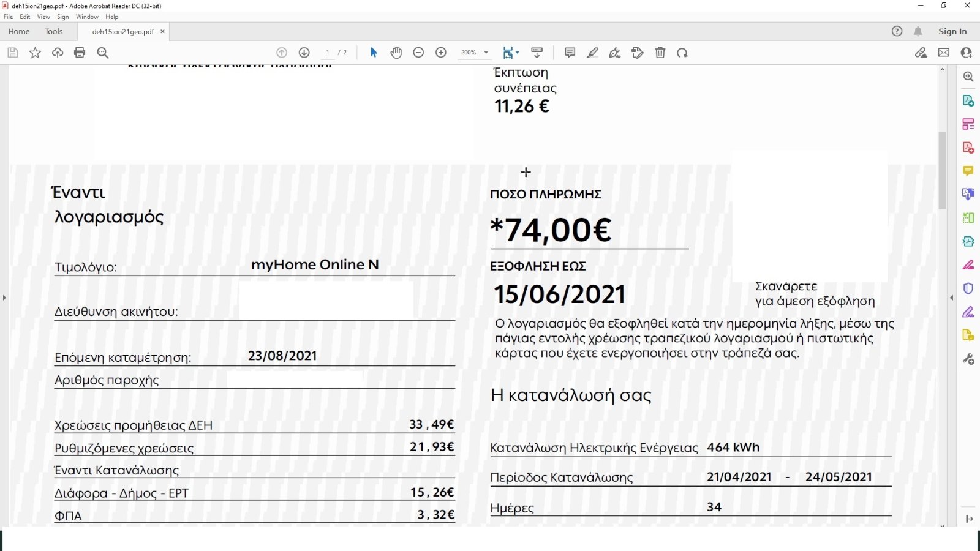The height and width of the screenshot is (551, 980).
Task: Open pink Redact tool in right pane
Action: tap(968, 265)
